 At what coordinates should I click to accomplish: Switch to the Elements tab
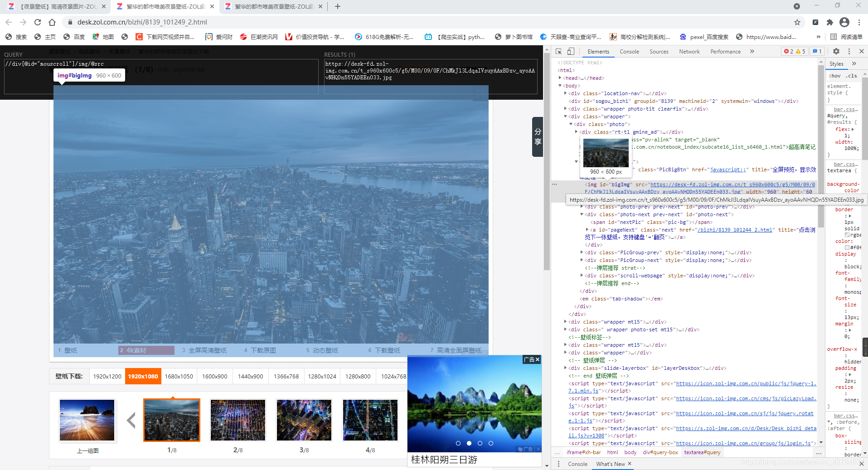tap(598, 51)
